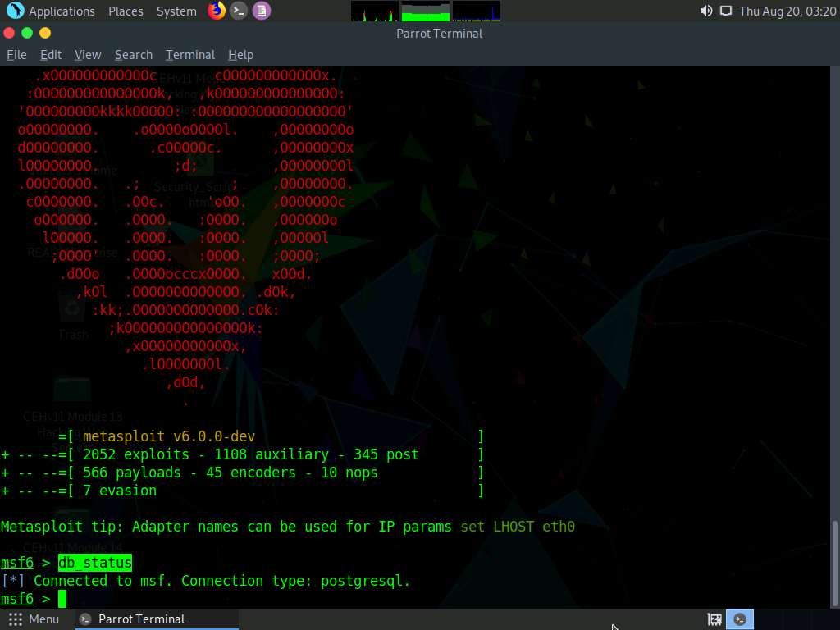Open the volume speaker icon
The height and width of the screenshot is (630, 840).
[706, 11]
